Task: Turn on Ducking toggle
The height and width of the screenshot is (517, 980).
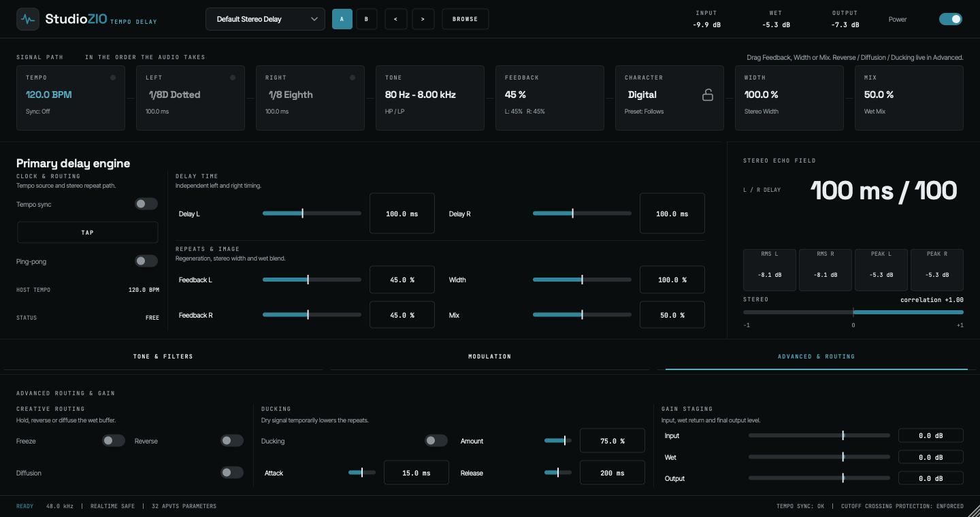Action: coord(436,441)
